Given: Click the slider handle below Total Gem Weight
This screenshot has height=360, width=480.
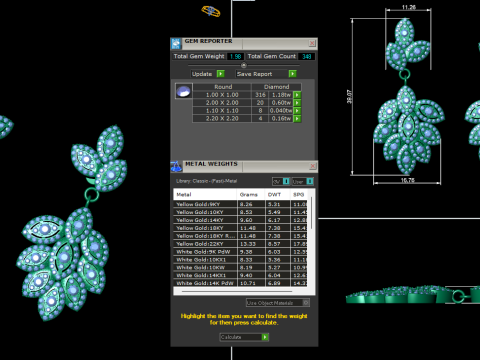Looking at the screenshot, I should (x=244, y=65).
